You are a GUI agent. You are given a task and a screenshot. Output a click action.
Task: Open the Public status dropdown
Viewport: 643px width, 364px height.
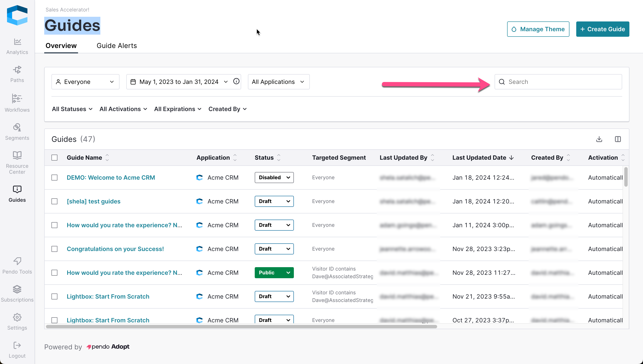pos(274,272)
